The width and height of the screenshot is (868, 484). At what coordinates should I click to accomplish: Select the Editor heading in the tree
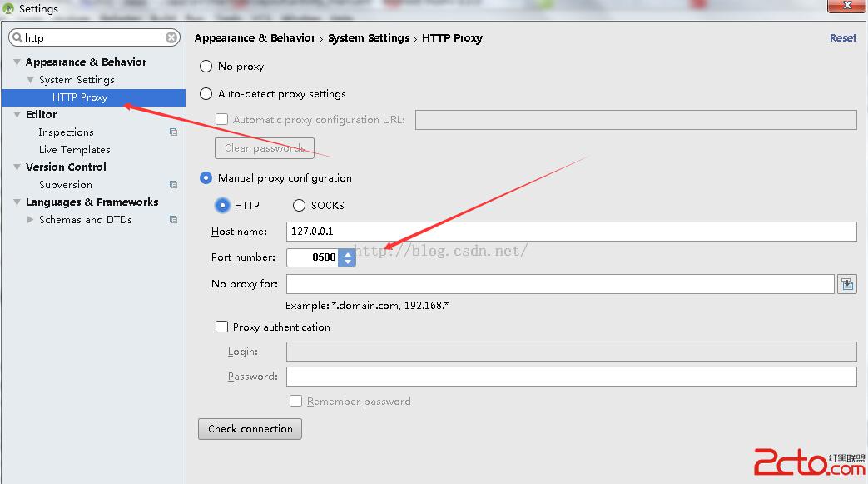[41, 115]
